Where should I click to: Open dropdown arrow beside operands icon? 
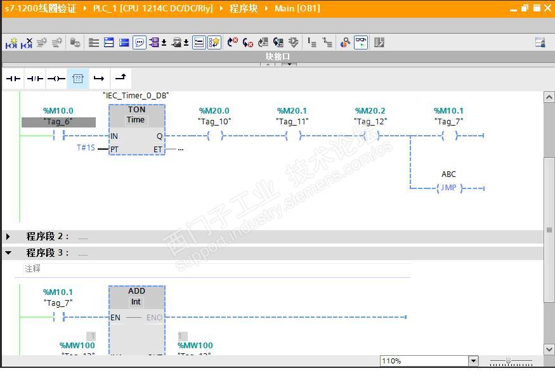(164, 43)
